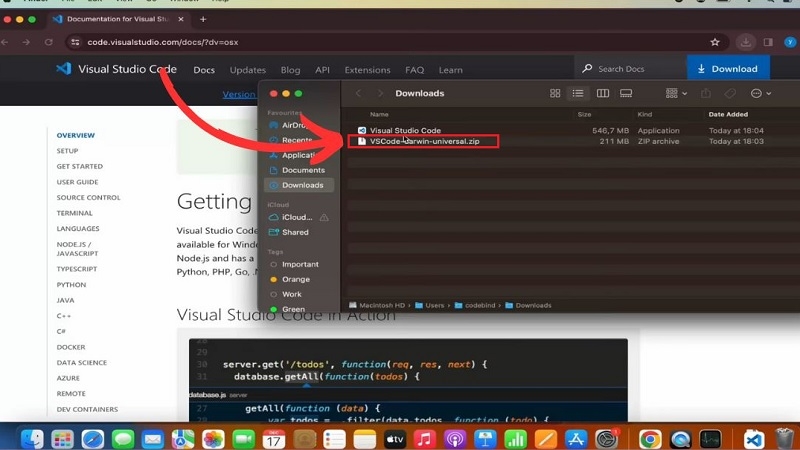Open the PYTHON docs section

click(71, 285)
